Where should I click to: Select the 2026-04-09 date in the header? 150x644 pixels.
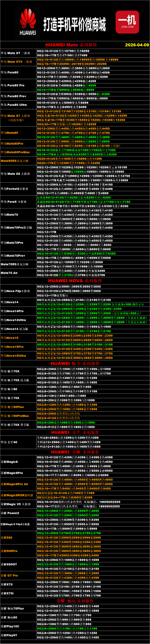(137, 45)
